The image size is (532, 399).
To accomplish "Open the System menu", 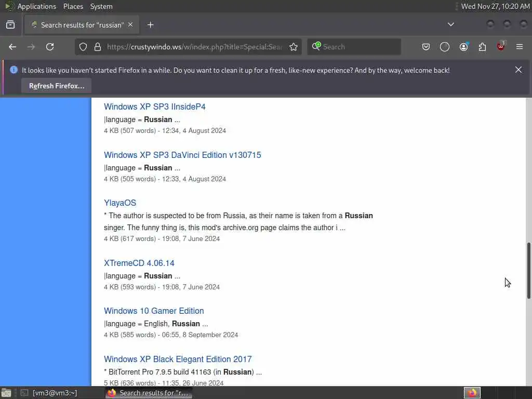I will (x=101, y=6).
